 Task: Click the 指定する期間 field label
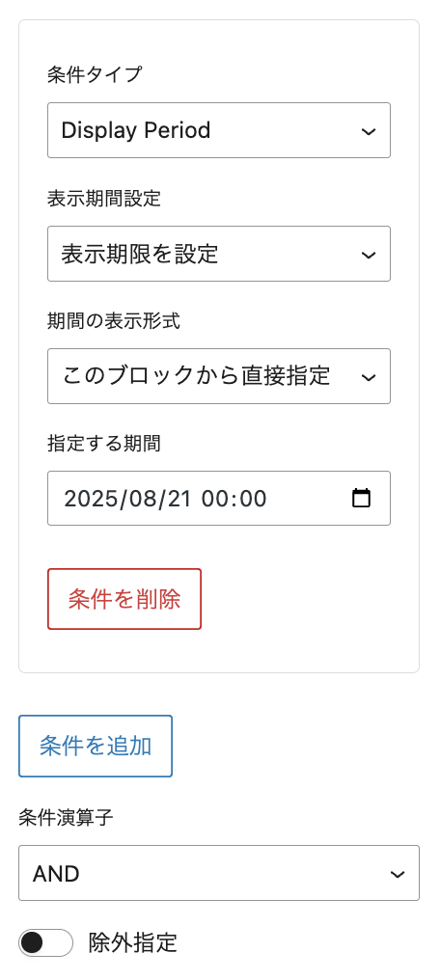[104, 444]
